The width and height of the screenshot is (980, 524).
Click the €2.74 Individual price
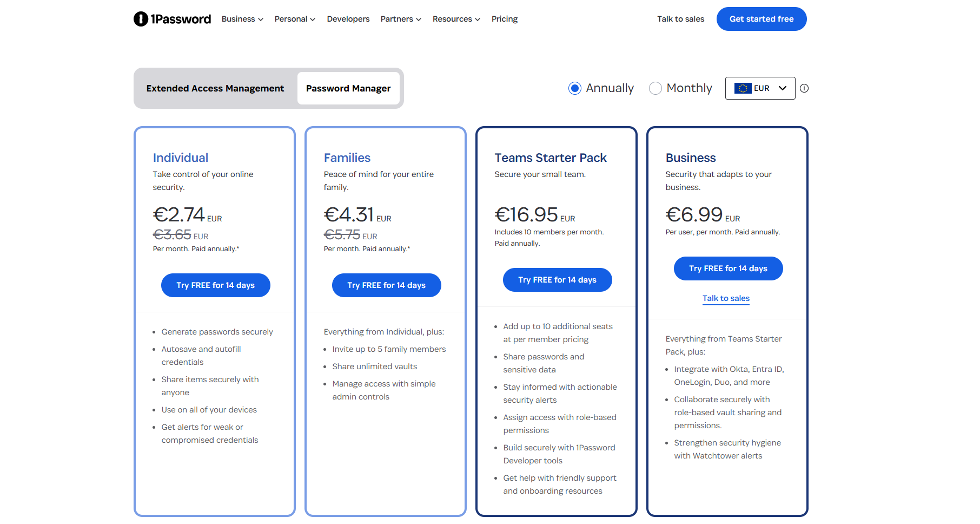(x=179, y=214)
